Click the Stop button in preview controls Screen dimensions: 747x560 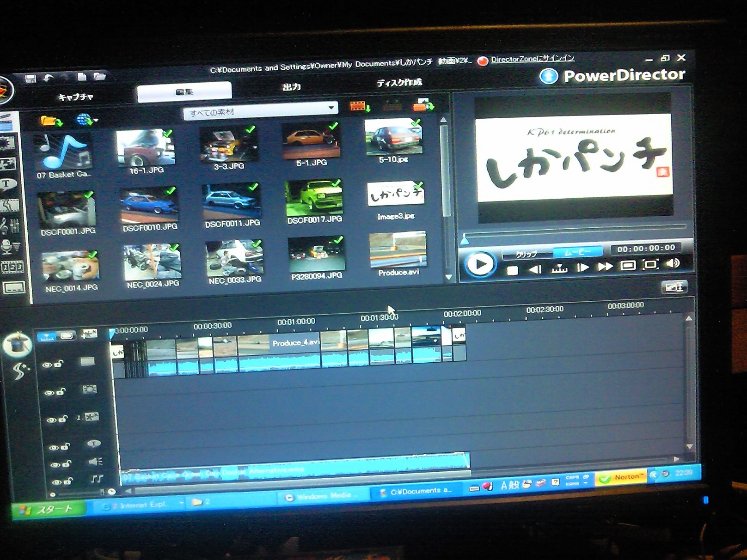click(512, 271)
